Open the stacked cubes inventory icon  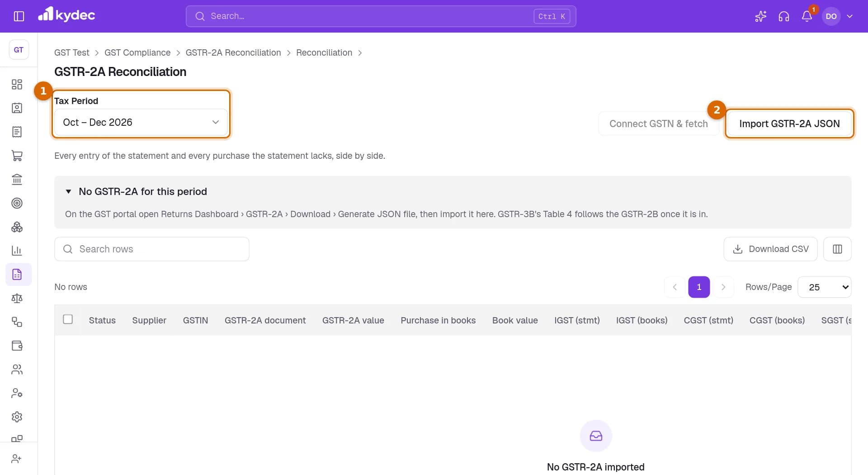[x=17, y=227]
